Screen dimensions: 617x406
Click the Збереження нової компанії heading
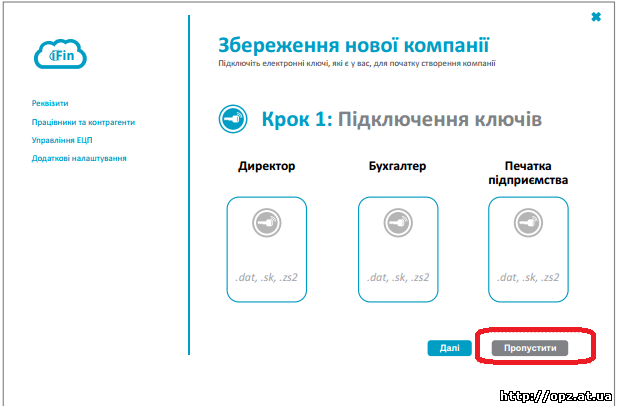(353, 45)
